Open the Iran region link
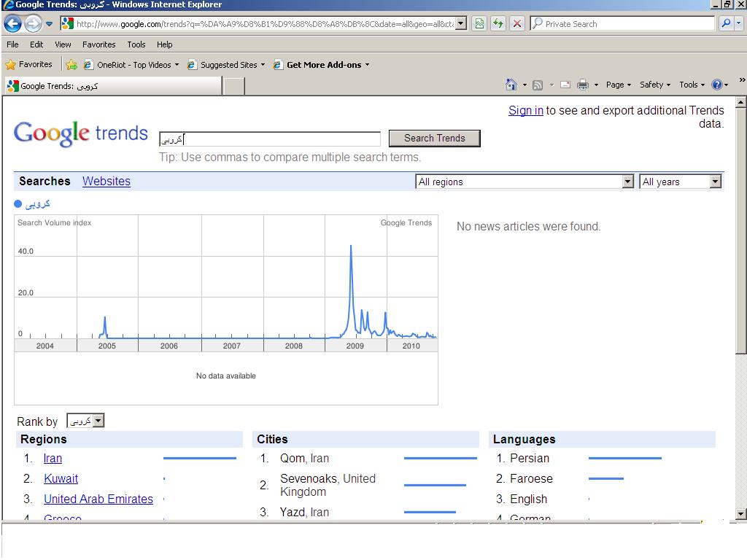 [x=53, y=458]
